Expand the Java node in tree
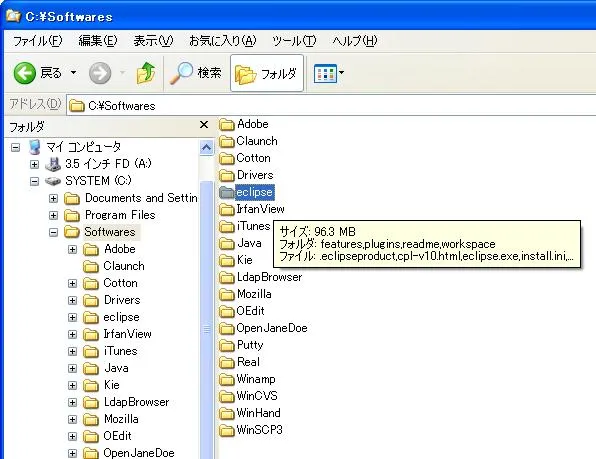 (72, 368)
